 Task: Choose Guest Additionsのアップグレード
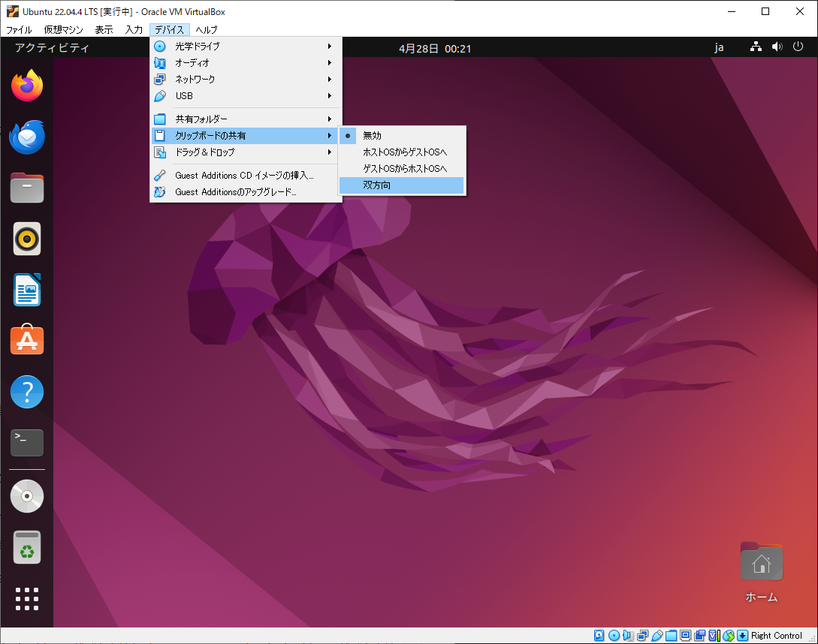(245, 192)
